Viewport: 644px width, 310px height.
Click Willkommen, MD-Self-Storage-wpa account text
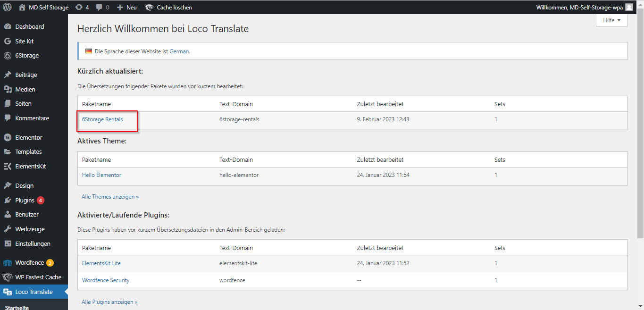point(579,7)
